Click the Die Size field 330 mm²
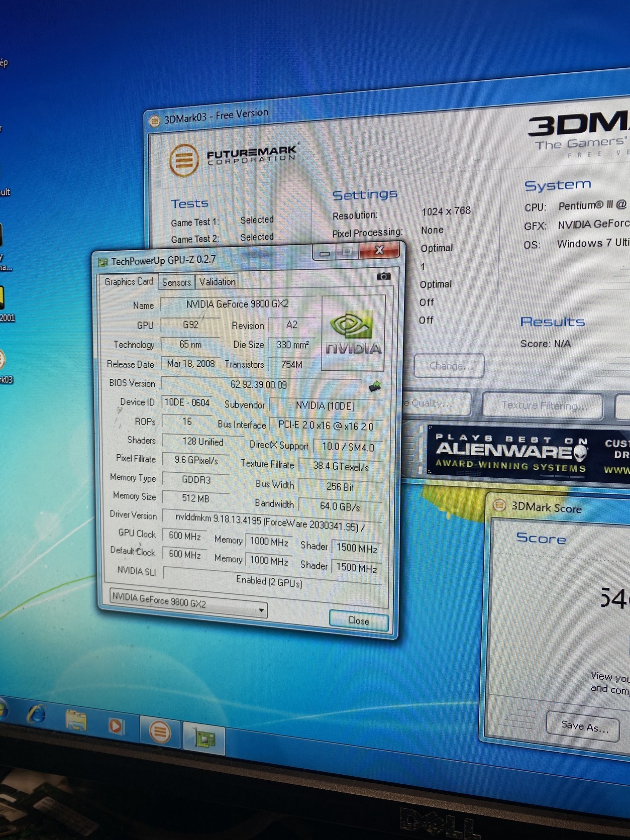The width and height of the screenshot is (630, 840). pos(292,345)
